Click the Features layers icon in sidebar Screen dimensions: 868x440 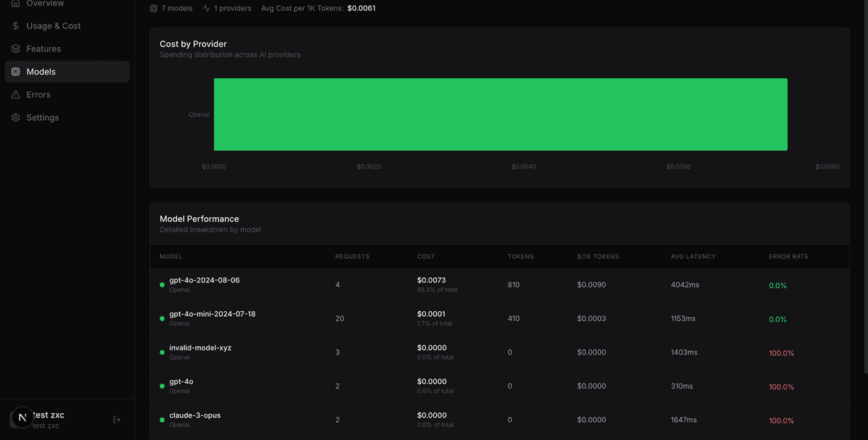pyautogui.click(x=16, y=49)
